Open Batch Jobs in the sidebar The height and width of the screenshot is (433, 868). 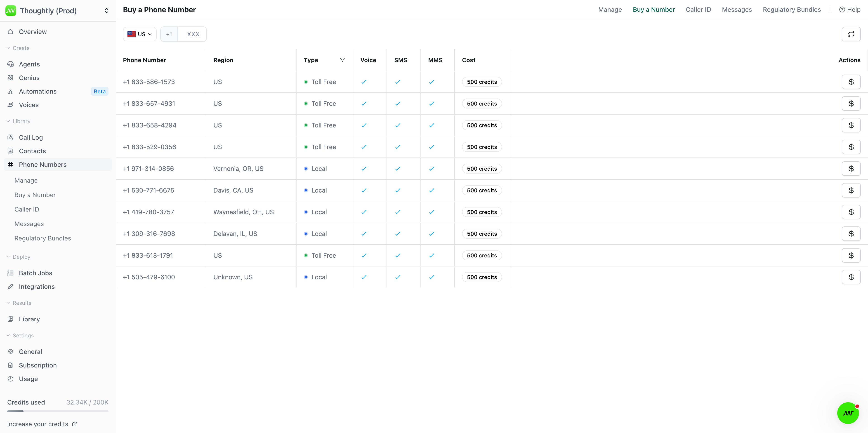tap(58, 273)
